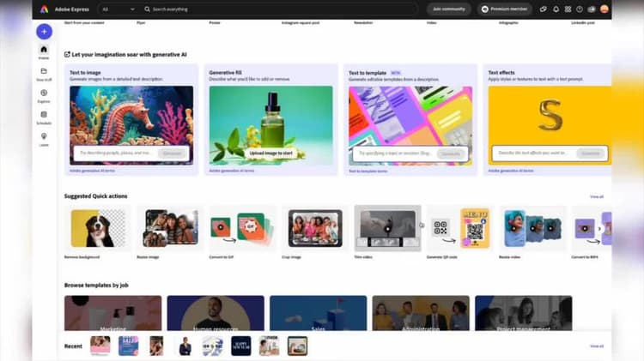
Task: Open Text to template terms link
Action: tap(368, 171)
